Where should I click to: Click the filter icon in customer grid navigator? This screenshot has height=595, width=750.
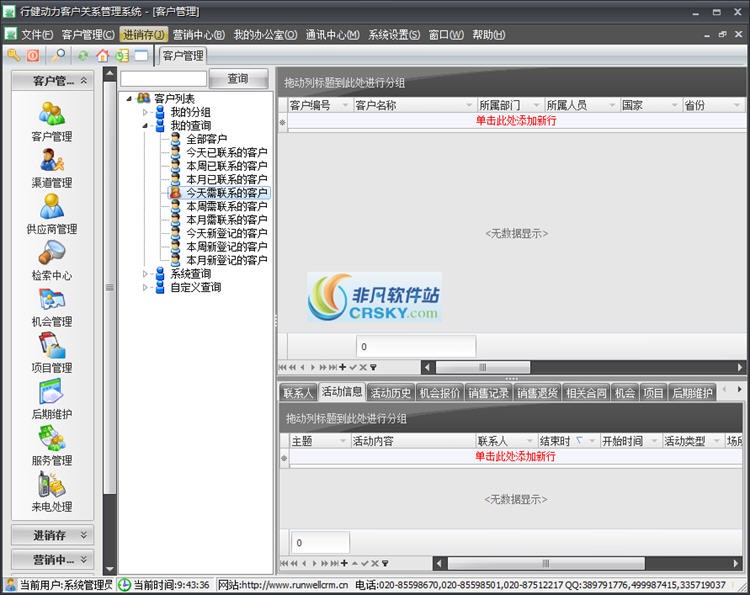point(373,367)
